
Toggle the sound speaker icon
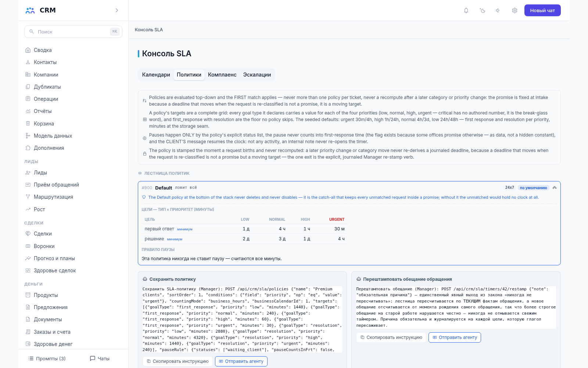(498, 10)
